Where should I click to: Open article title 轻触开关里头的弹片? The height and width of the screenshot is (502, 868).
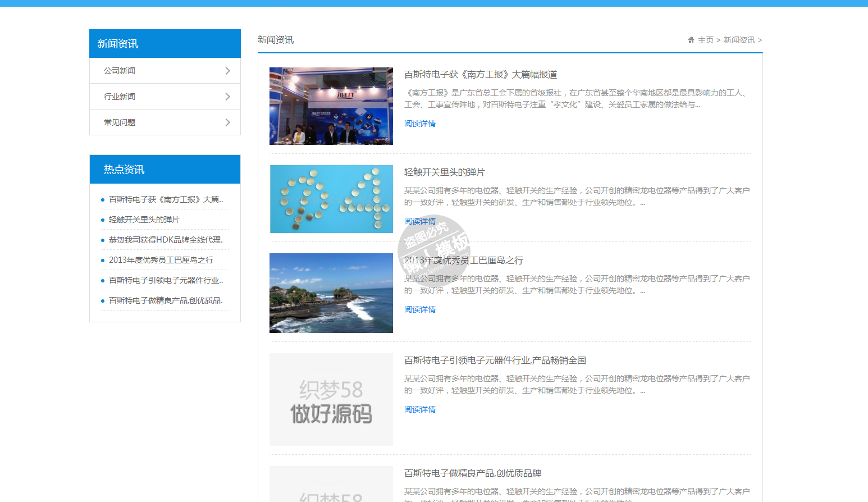444,172
